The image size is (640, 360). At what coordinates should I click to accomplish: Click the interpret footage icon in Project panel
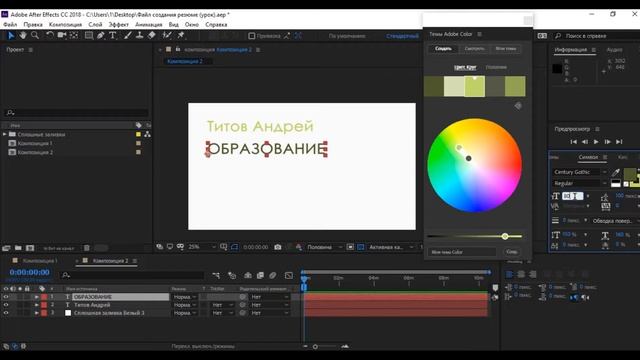click(x=6, y=248)
